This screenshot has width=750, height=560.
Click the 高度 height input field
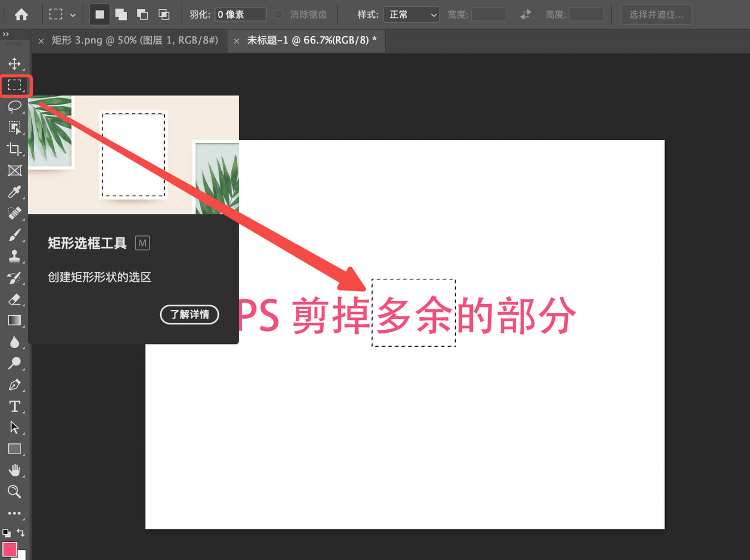point(587,15)
